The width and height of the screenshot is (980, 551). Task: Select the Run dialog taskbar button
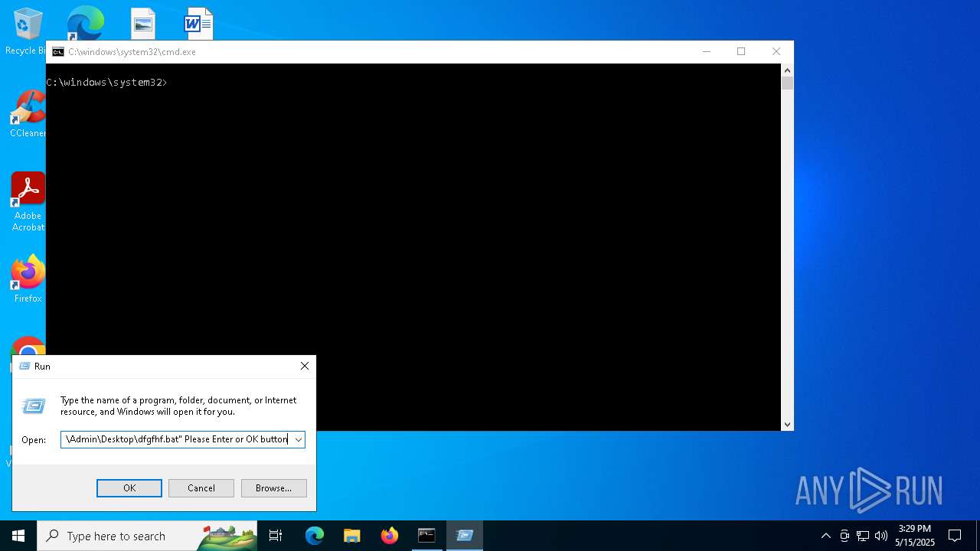[465, 536]
